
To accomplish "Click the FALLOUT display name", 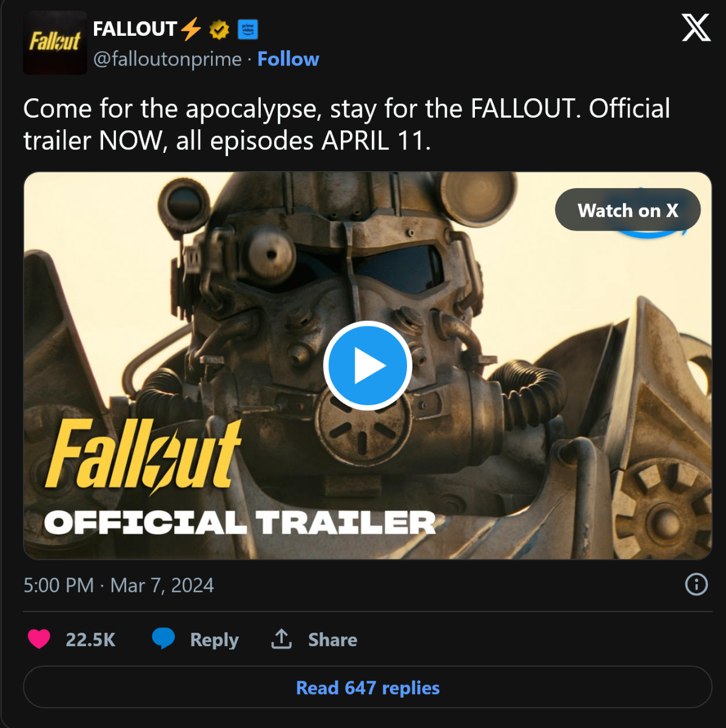I will 134,29.
